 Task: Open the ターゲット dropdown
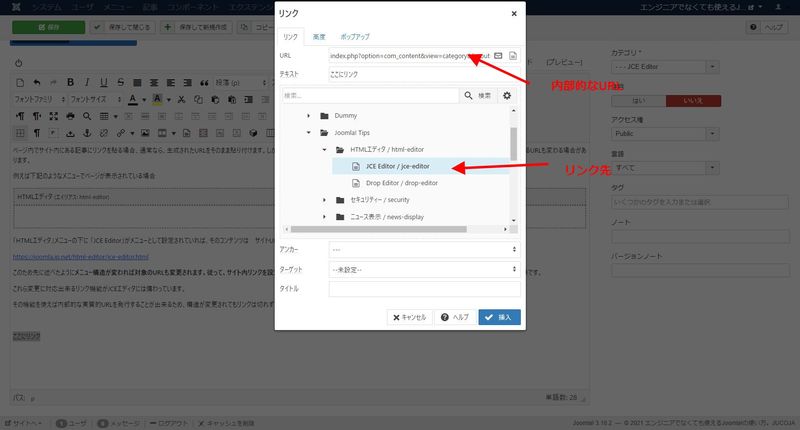point(424,270)
